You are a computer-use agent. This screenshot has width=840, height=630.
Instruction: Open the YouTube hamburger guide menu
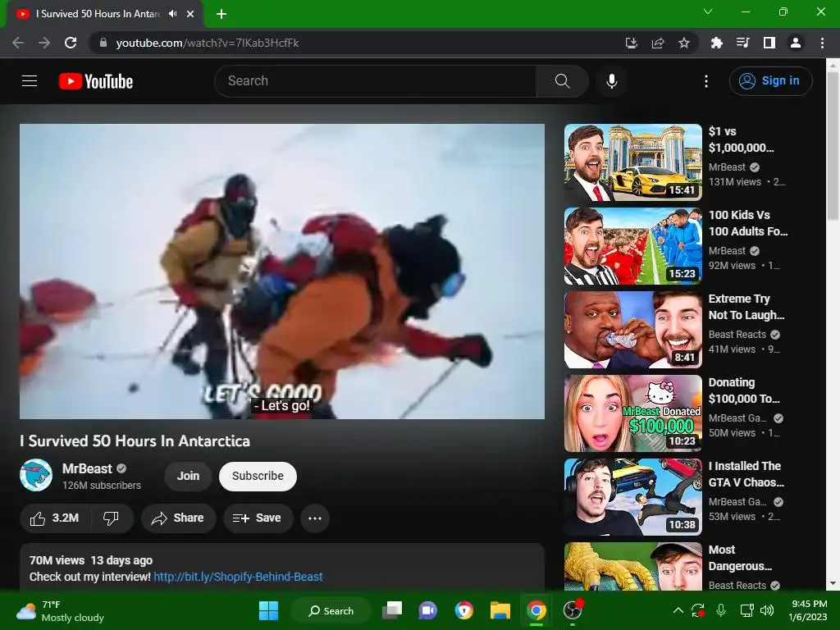[30, 81]
